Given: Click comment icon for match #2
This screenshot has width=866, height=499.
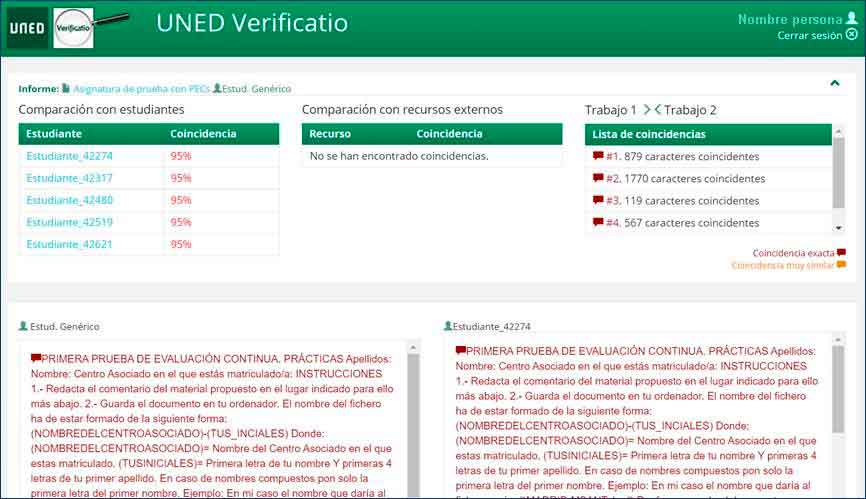Looking at the screenshot, I should (598, 178).
